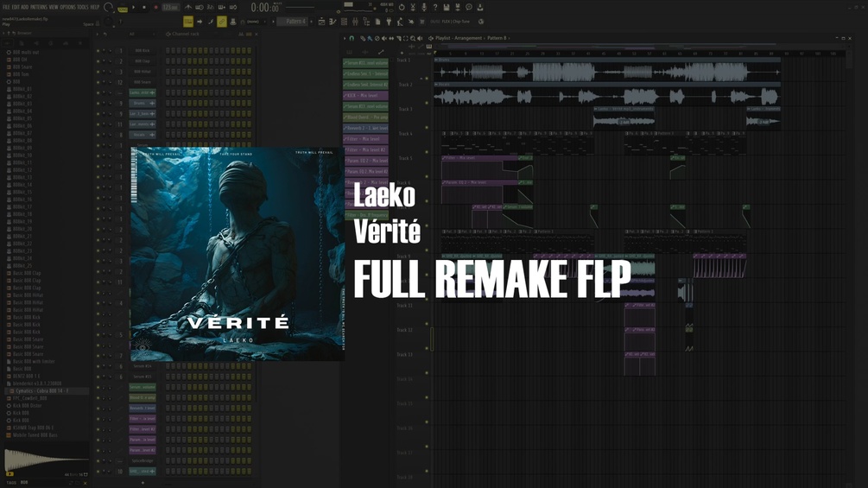Select the Playlist mute tool
Viewport: 868px width, 488px height.
point(383,38)
